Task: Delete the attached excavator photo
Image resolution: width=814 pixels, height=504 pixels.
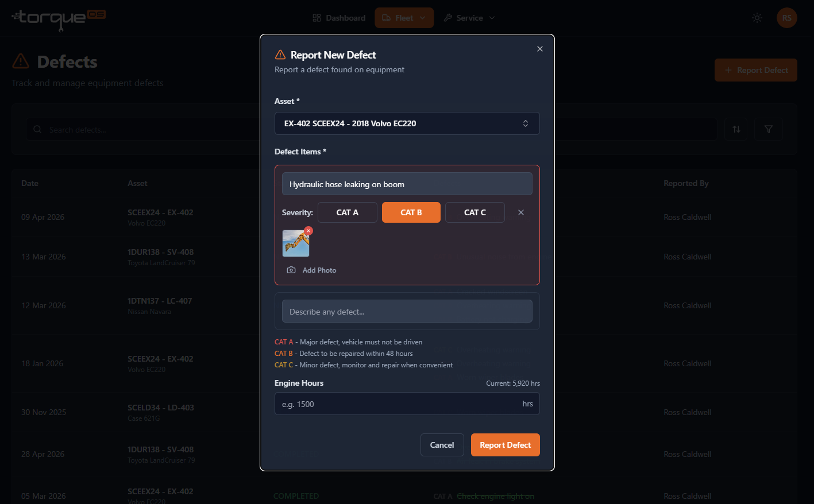Action: pyautogui.click(x=308, y=231)
